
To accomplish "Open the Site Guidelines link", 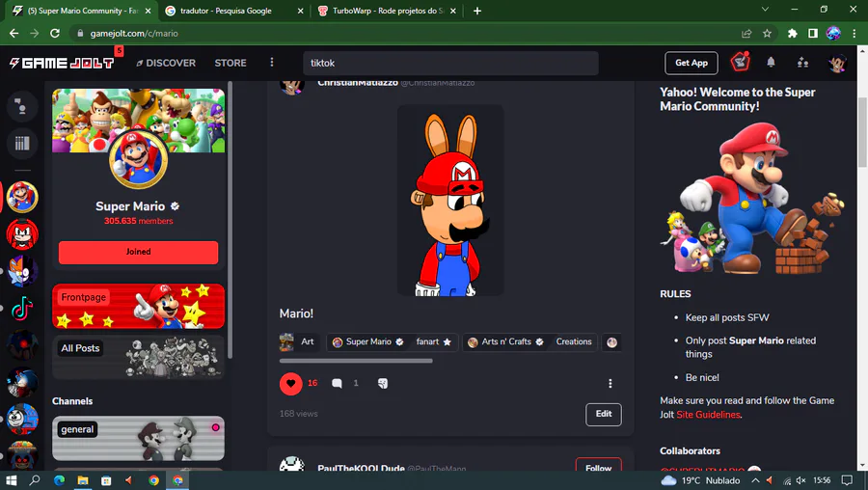I will point(708,415).
